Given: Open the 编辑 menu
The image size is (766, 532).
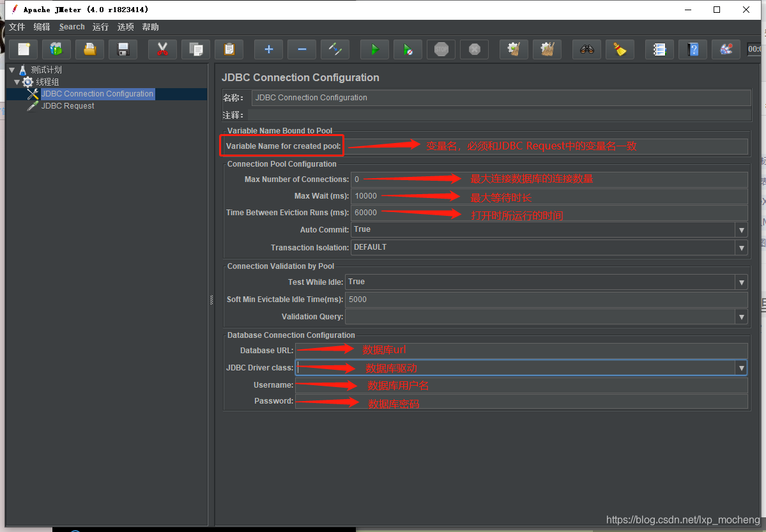Looking at the screenshot, I should click(42, 27).
